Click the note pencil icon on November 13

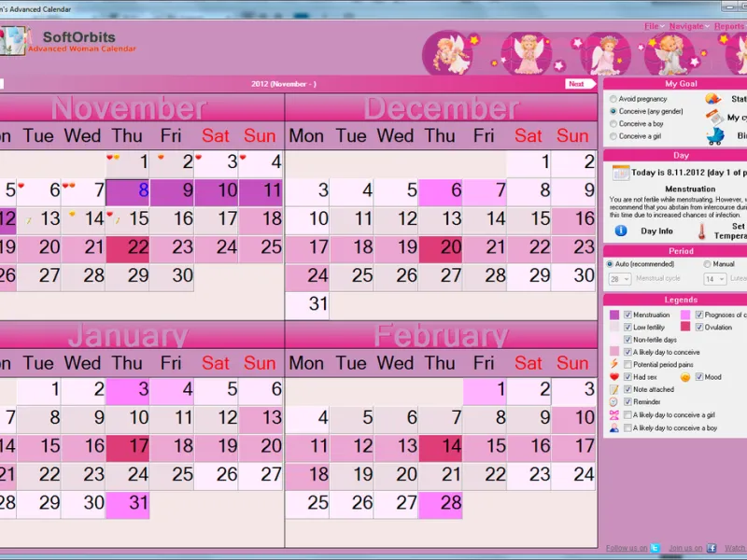point(29,221)
